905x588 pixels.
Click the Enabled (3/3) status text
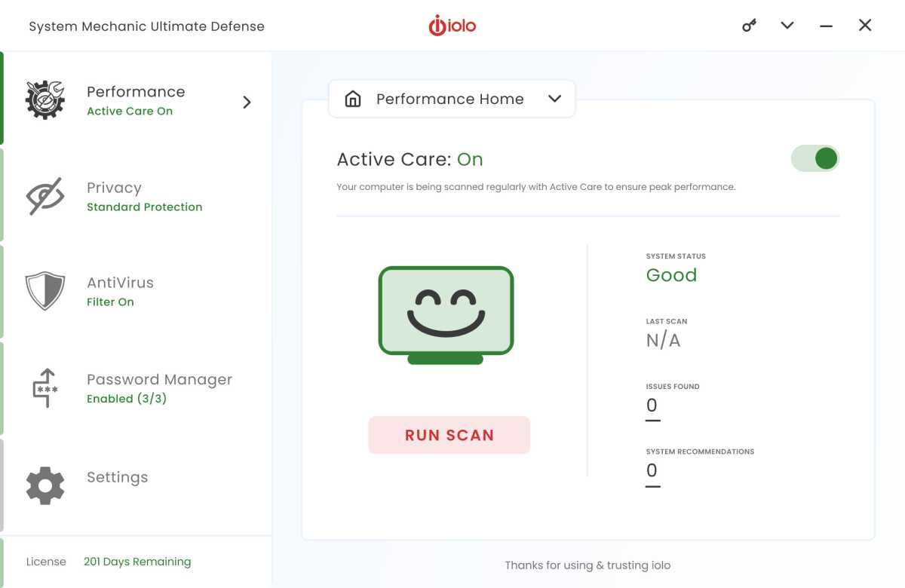click(127, 398)
